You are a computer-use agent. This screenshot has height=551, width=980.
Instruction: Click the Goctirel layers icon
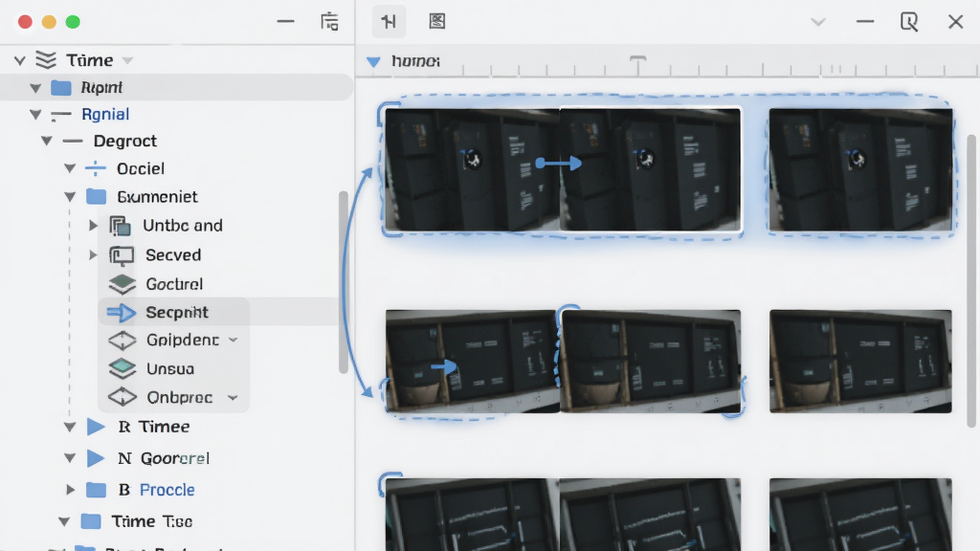122,284
